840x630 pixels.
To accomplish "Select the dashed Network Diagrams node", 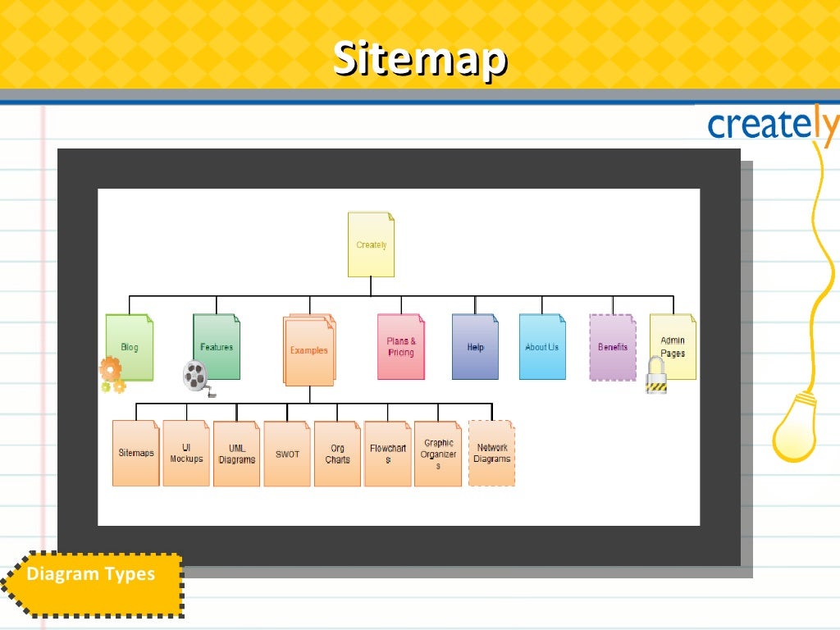I will [492, 453].
